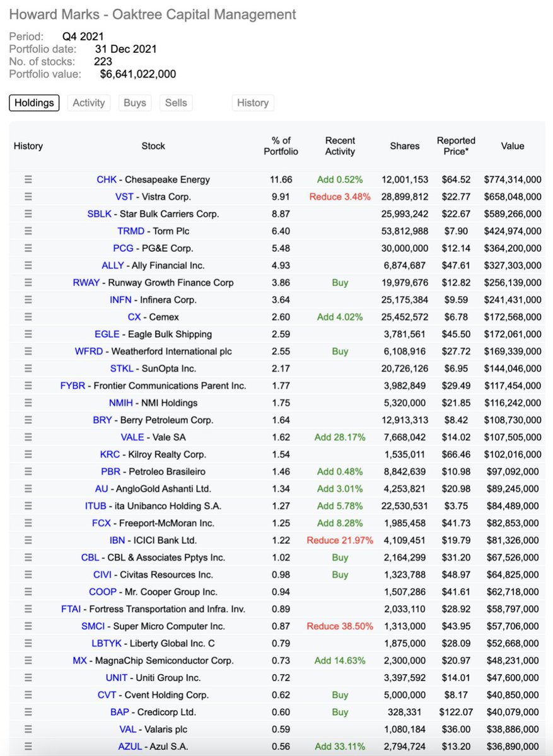Viewport: 553px width, 756px height.
Task: Select the 'Buy' activity in CBL row
Action: (x=340, y=558)
